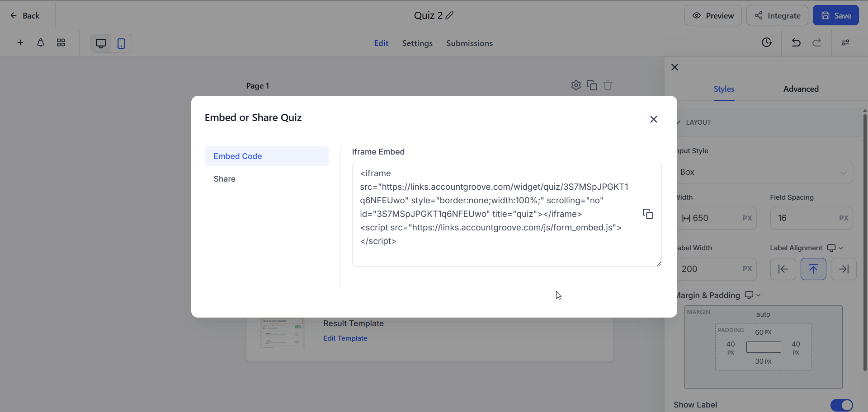Viewport: 868px width, 412px height.
Task: Delete Page 1 with trash icon
Action: pyautogui.click(x=608, y=85)
